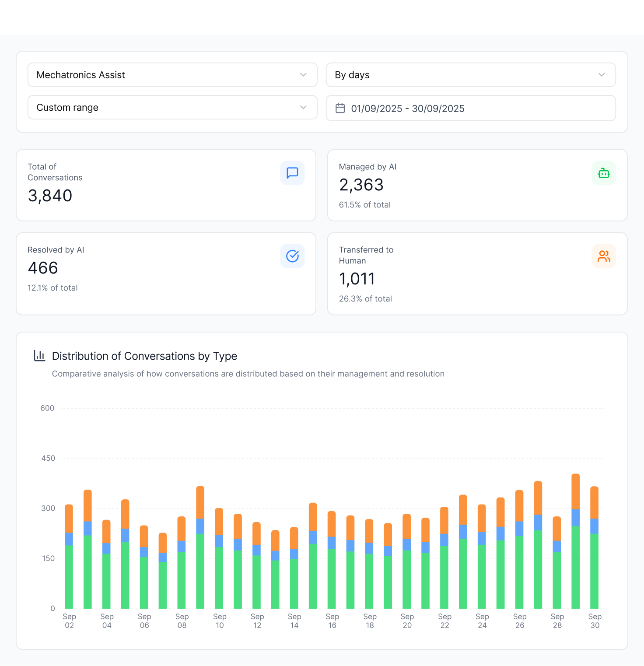Click the Total of Conversations 3,840 card
The height and width of the screenshot is (666, 644).
(166, 185)
